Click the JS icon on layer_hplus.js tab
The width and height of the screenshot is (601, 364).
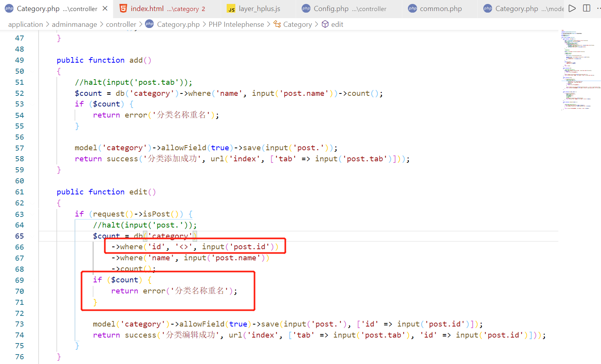[231, 9]
